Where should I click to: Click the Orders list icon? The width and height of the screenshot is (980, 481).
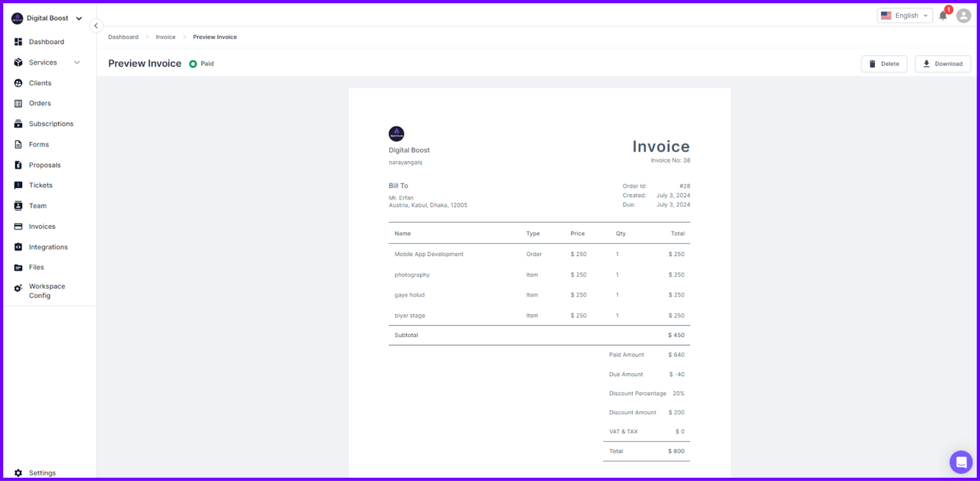tap(18, 104)
